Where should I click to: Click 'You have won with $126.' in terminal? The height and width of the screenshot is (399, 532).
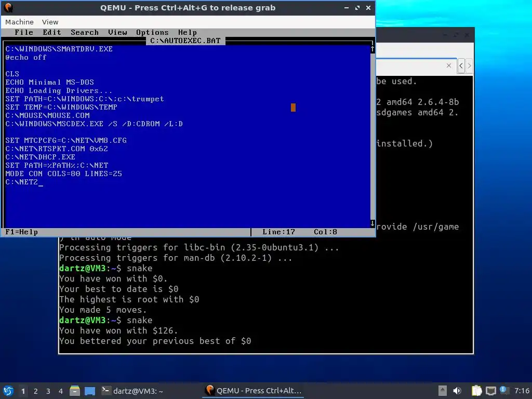118,330
